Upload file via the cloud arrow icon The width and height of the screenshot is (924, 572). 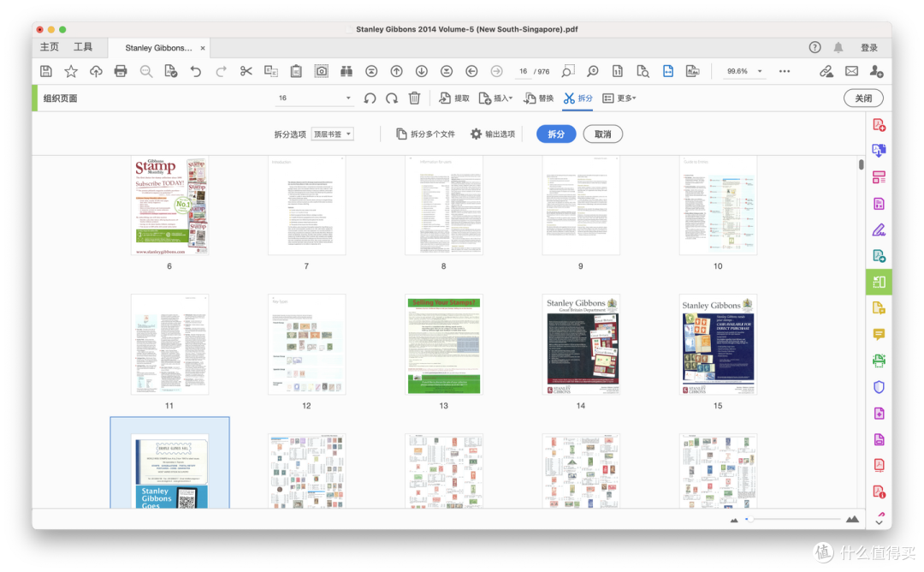96,71
